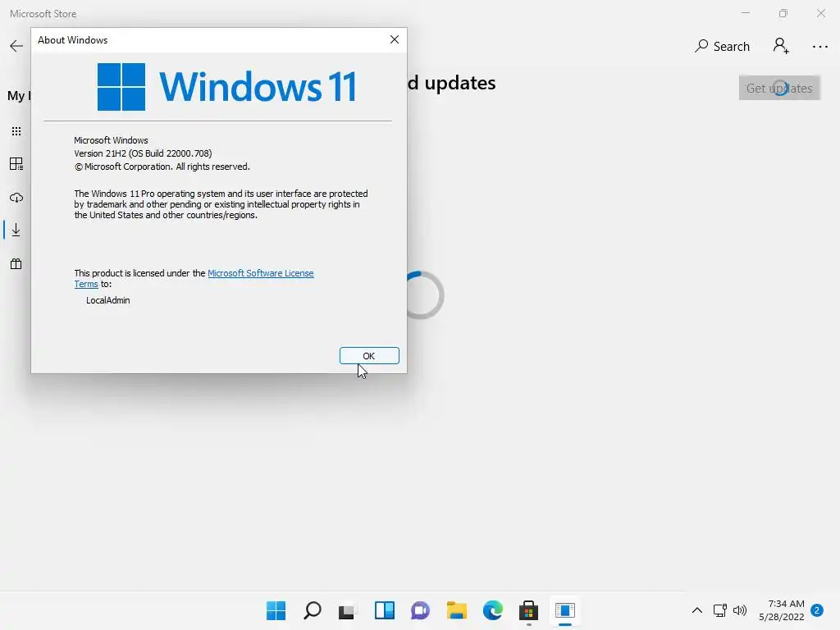Restore down the Microsoft Store window
This screenshot has width=840, height=630.
click(x=783, y=13)
